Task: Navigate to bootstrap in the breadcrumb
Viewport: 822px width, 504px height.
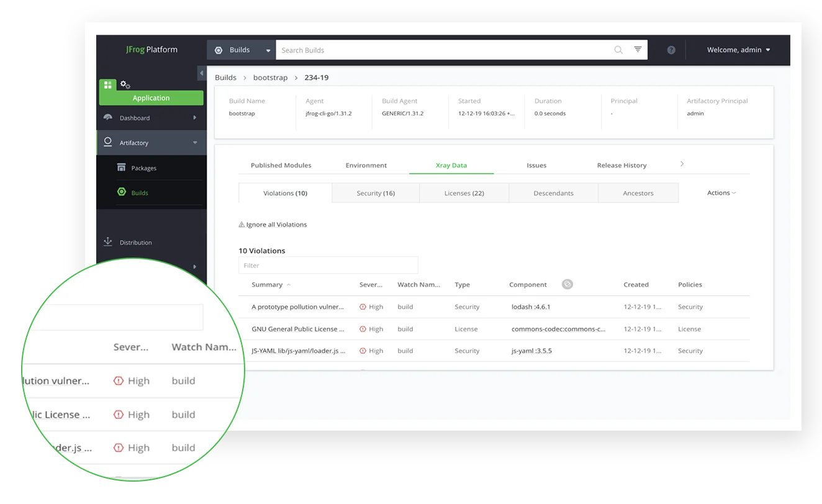Action: point(270,78)
